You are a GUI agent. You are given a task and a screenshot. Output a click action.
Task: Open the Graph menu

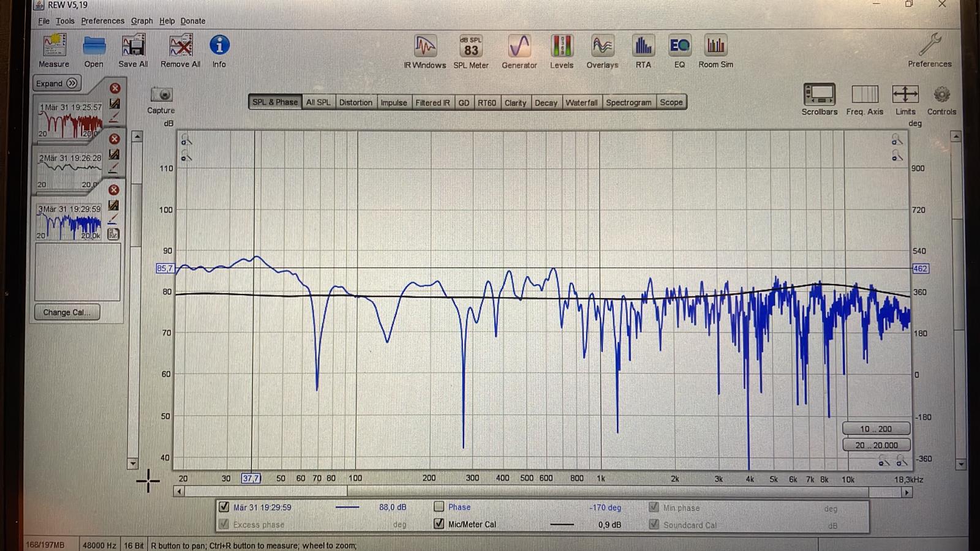tap(141, 21)
